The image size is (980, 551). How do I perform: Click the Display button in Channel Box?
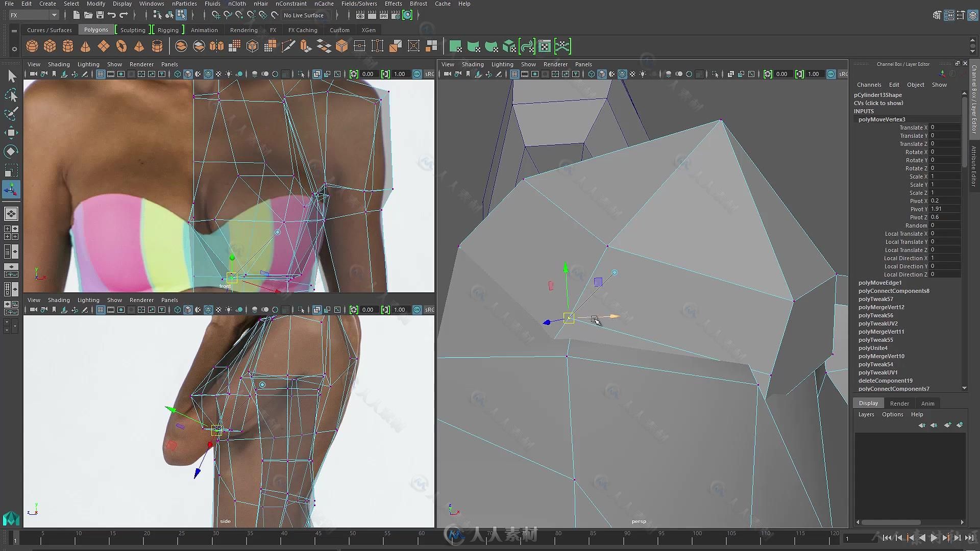point(869,403)
